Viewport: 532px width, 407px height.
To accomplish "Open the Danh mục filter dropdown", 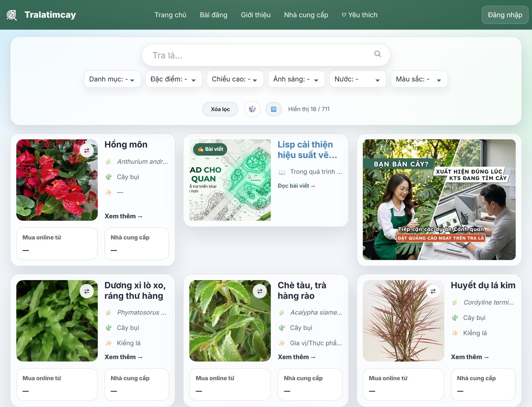I will [x=112, y=79].
